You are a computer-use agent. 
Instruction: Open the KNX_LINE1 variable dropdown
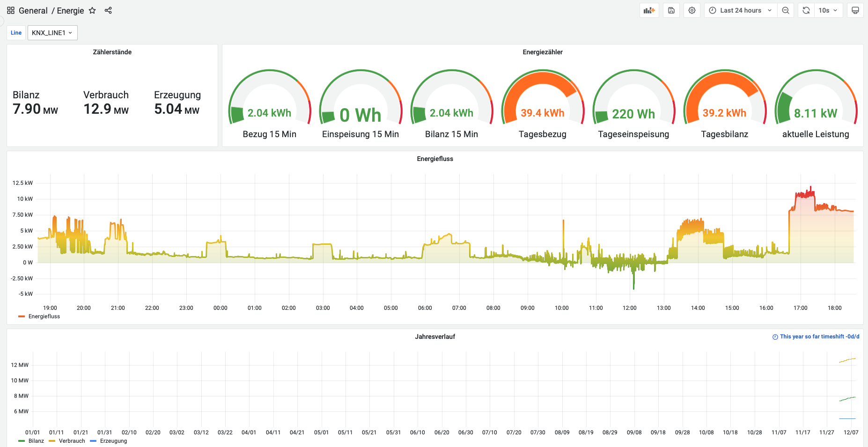coord(52,33)
